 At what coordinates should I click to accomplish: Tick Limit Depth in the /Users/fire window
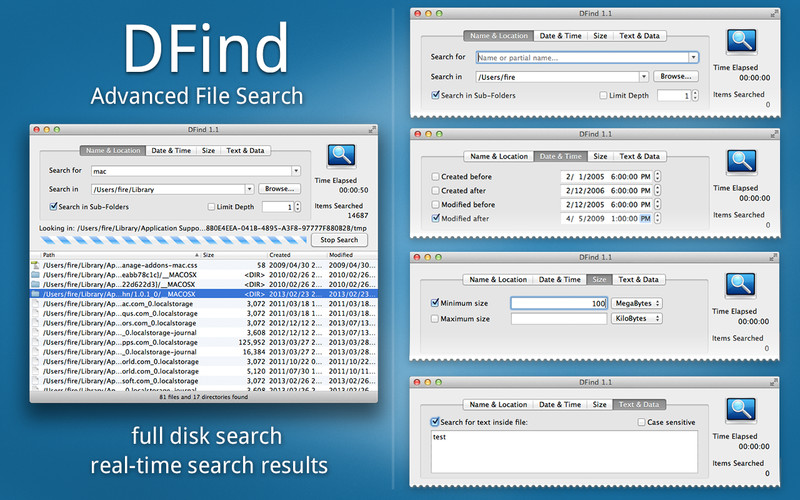coord(603,95)
